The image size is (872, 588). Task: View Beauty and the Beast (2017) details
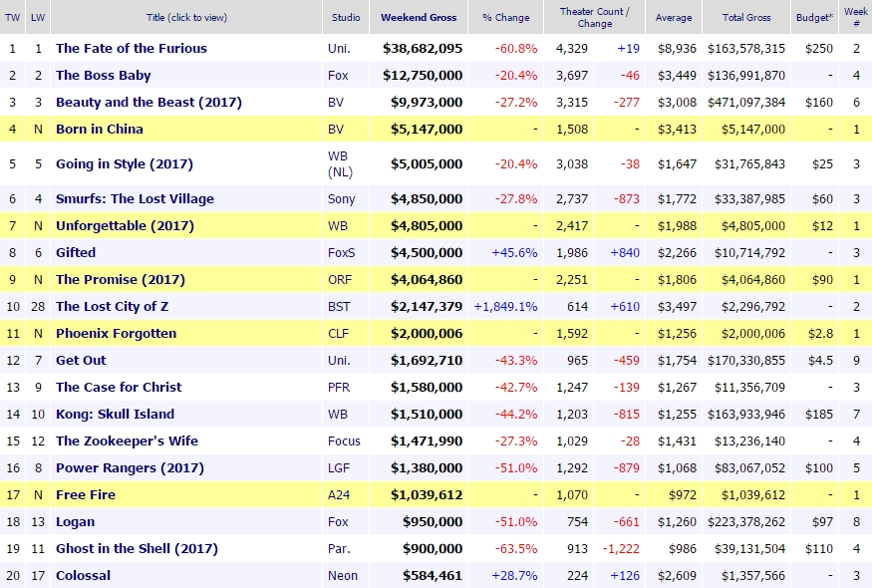tap(149, 103)
